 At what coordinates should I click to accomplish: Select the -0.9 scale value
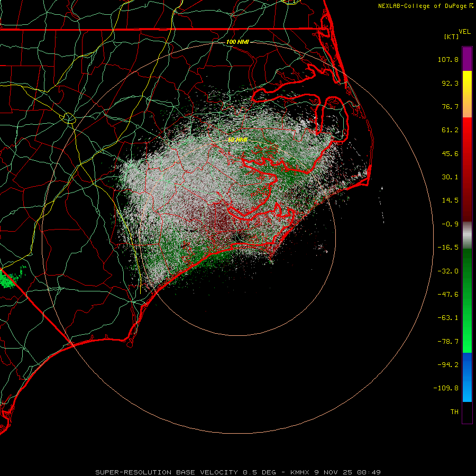click(450, 224)
